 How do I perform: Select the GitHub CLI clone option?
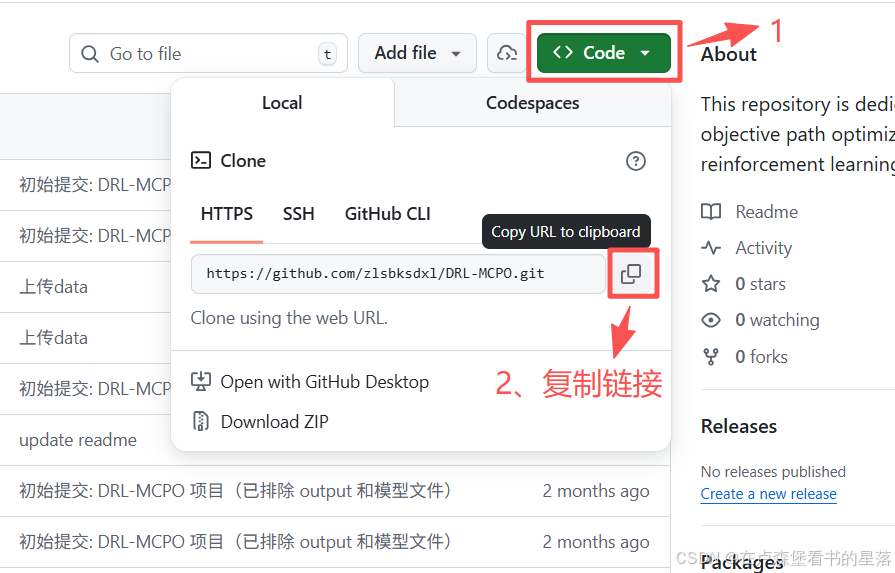coord(388,214)
